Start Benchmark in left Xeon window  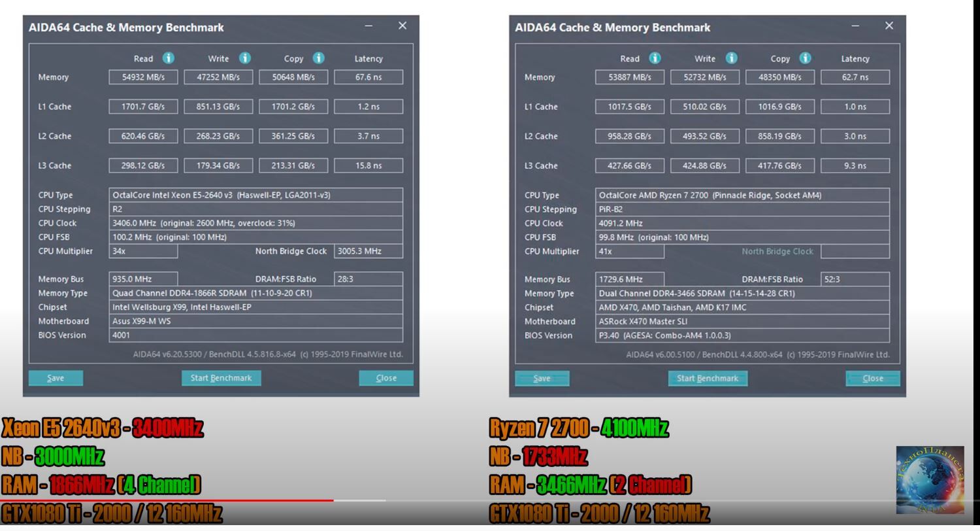coord(221,378)
